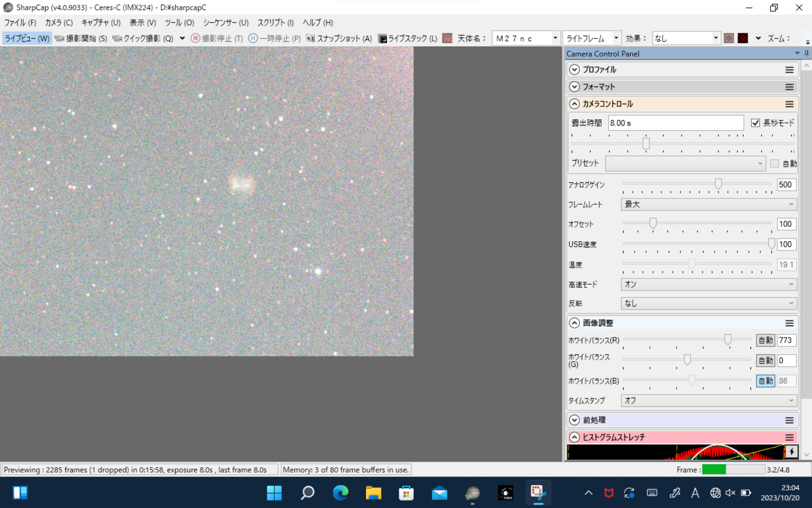Click the アナログゲイン slider handle
The width and height of the screenshot is (812, 508).
point(718,184)
